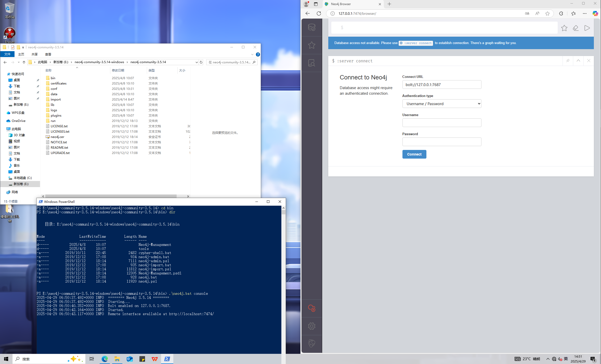
Task: Select the neo4j.cer file
Action: (x=57, y=137)
